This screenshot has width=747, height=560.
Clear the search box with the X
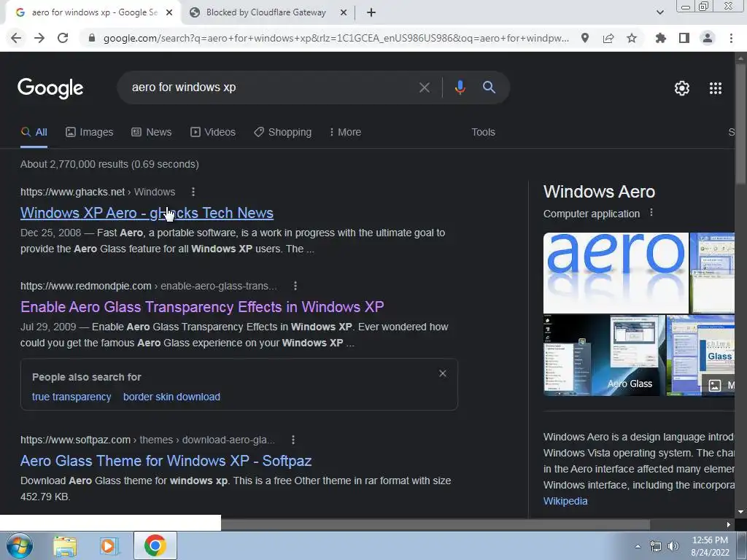tap(424, 87)
